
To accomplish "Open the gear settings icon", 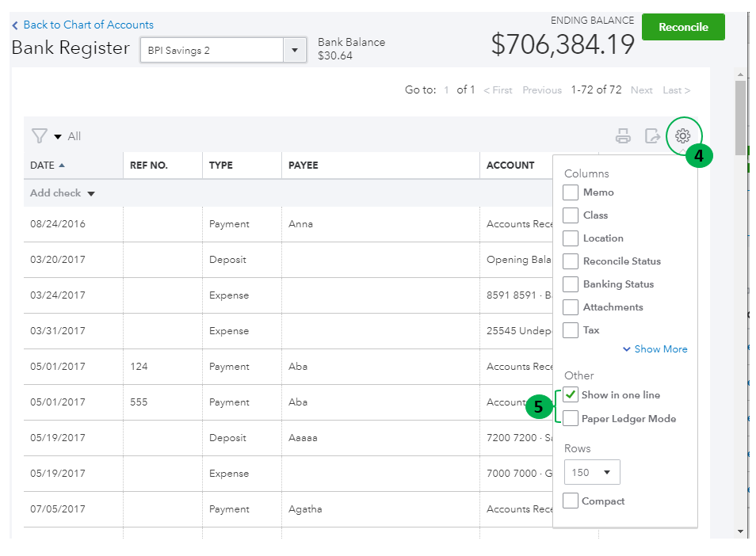I will 682,136.
